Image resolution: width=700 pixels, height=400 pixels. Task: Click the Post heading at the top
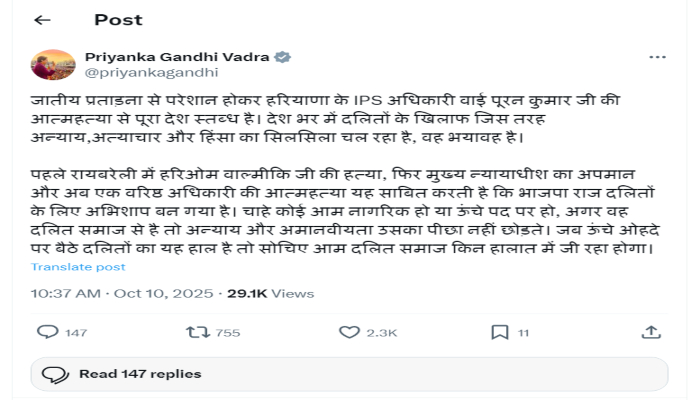[117, 20]
